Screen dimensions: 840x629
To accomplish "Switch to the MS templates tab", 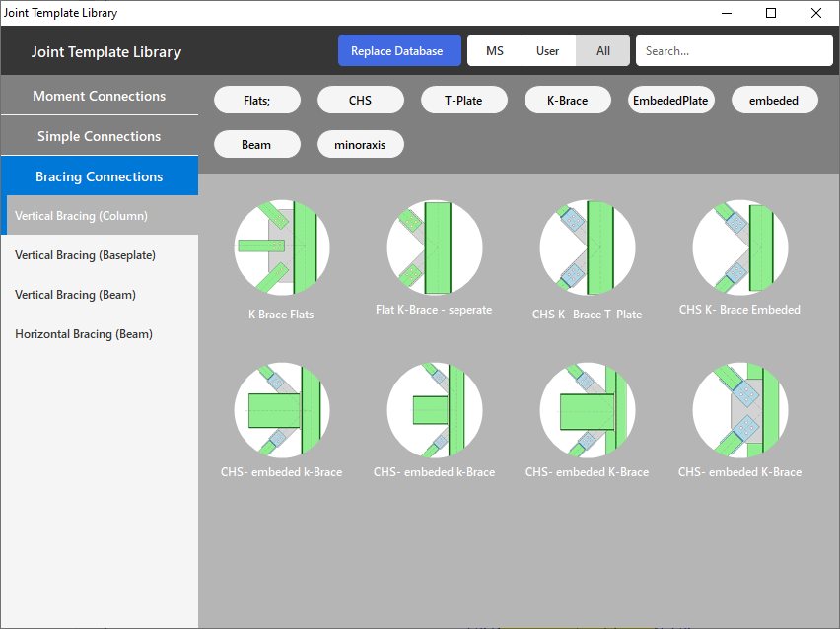I will pyautogui.click(x=495, y=50).
